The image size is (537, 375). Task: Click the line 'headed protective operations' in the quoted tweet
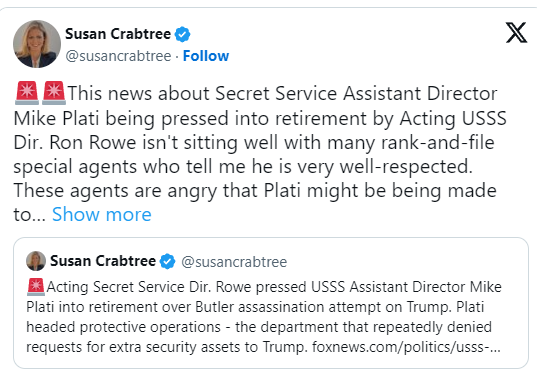(259, 327)
